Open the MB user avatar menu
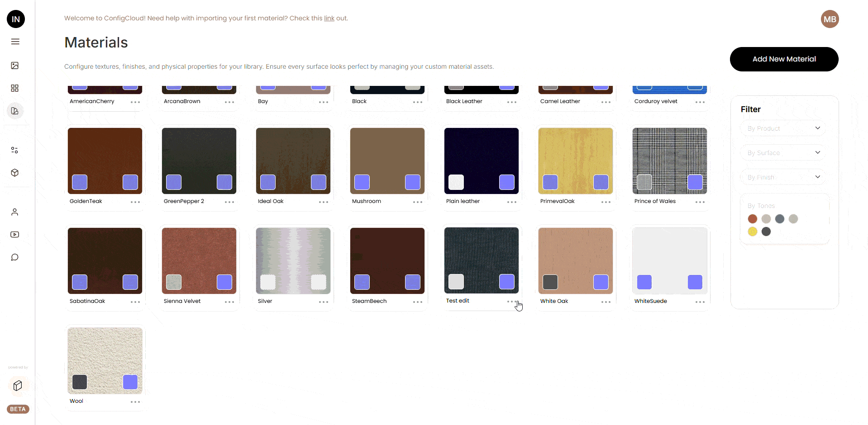The width and height of the screenshot is (868, 425). point(830,19)
